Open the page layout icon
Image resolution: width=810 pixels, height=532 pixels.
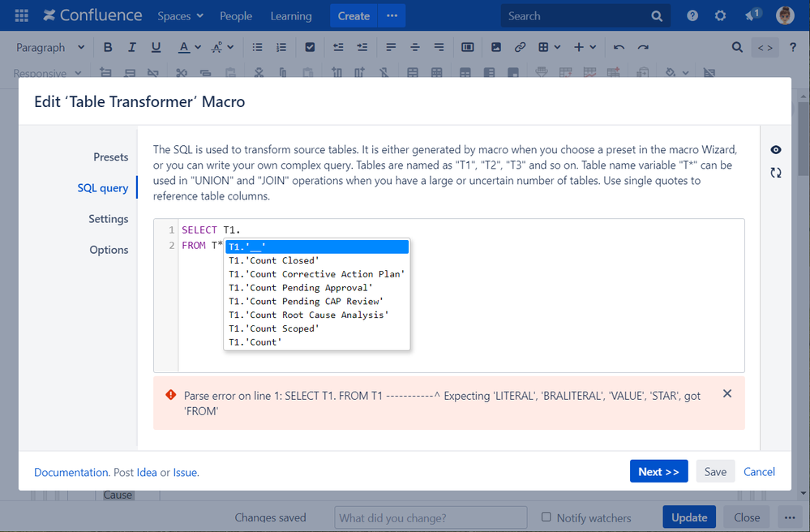468,48
